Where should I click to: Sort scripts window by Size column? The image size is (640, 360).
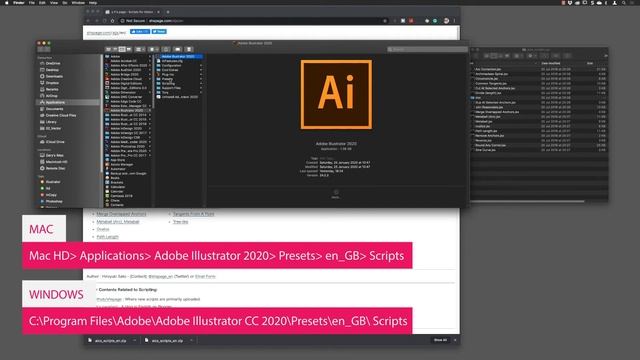coord(590,63)
